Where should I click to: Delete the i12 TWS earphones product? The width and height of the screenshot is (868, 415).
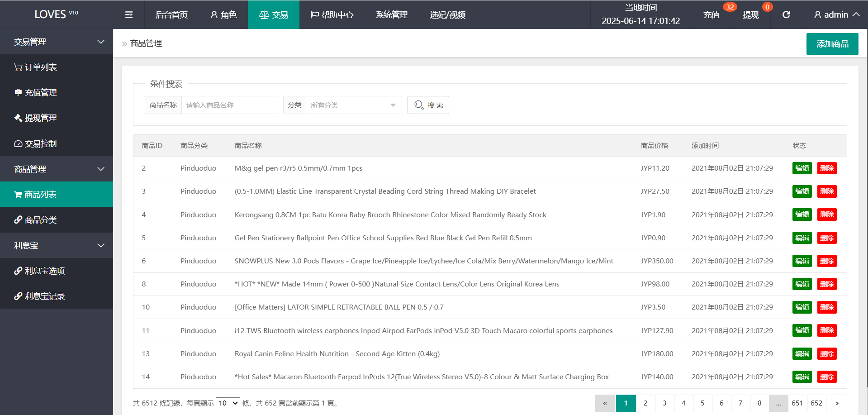click(827, 330)
